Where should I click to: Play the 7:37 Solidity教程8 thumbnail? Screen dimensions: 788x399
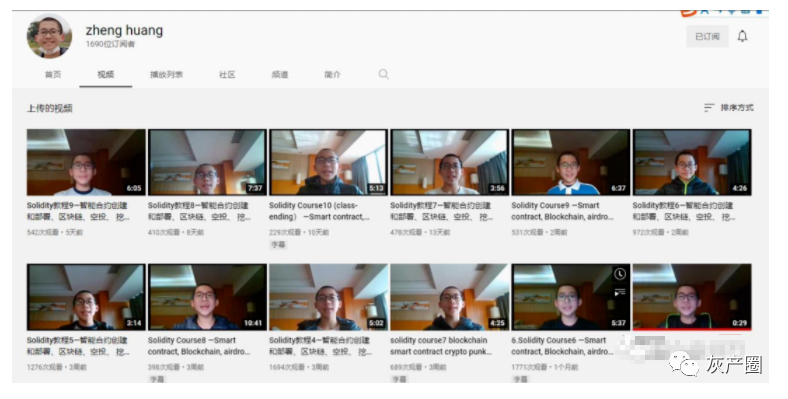tap(207, 162)
